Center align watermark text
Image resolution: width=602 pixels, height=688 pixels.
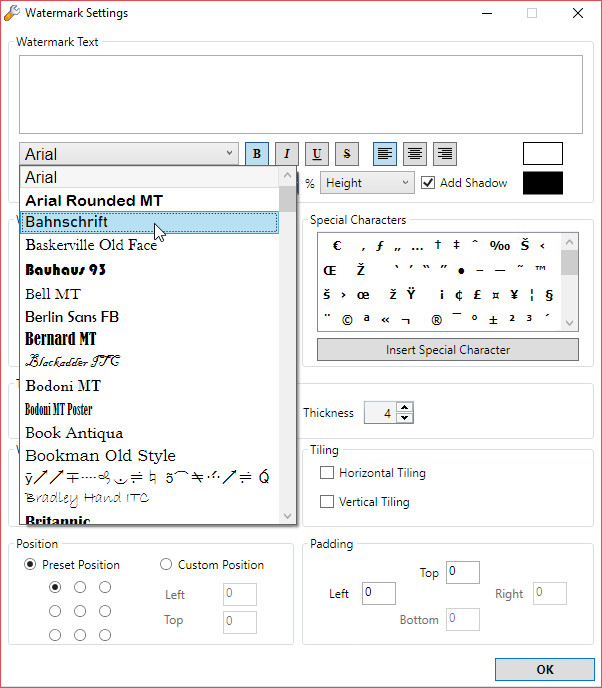click(414, 153)
